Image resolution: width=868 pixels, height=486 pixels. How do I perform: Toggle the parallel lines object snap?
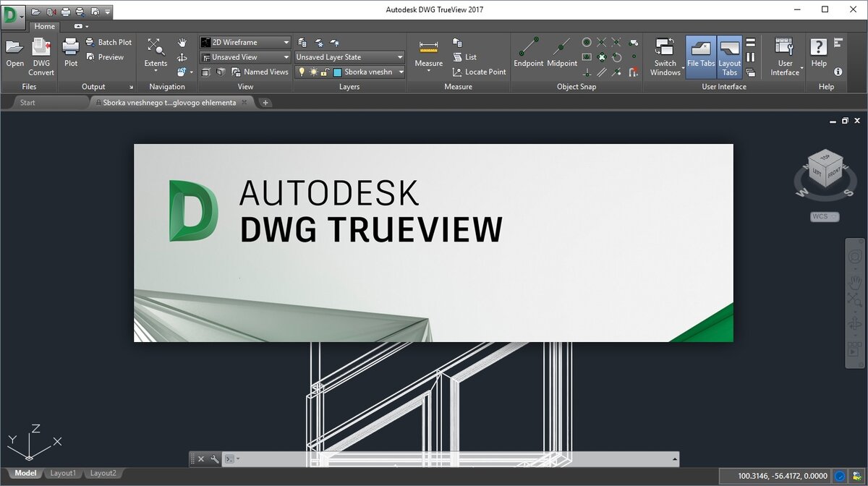click(602, 72)
